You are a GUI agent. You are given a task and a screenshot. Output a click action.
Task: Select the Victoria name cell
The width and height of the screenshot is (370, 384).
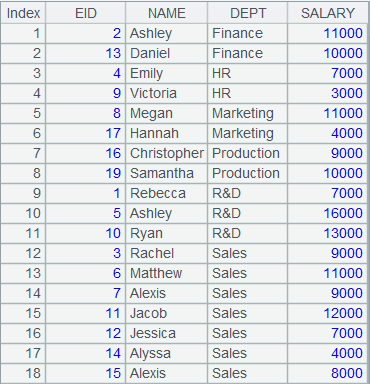pyautogui.click(x=167, y=93)
